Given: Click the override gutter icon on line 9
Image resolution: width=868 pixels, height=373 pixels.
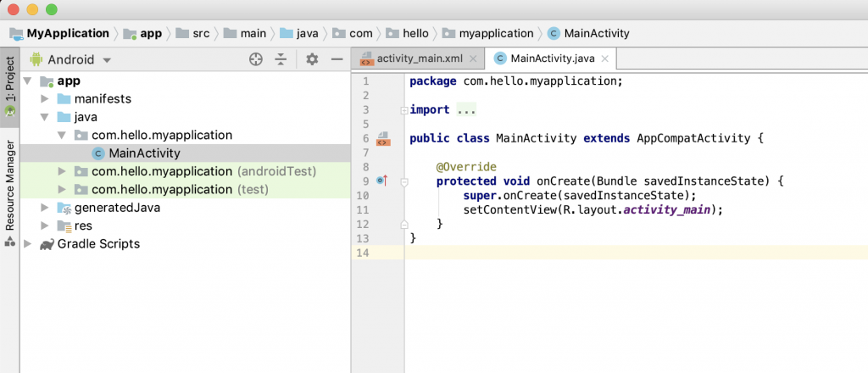Looking at the screenshot, I should coord(381,181).
